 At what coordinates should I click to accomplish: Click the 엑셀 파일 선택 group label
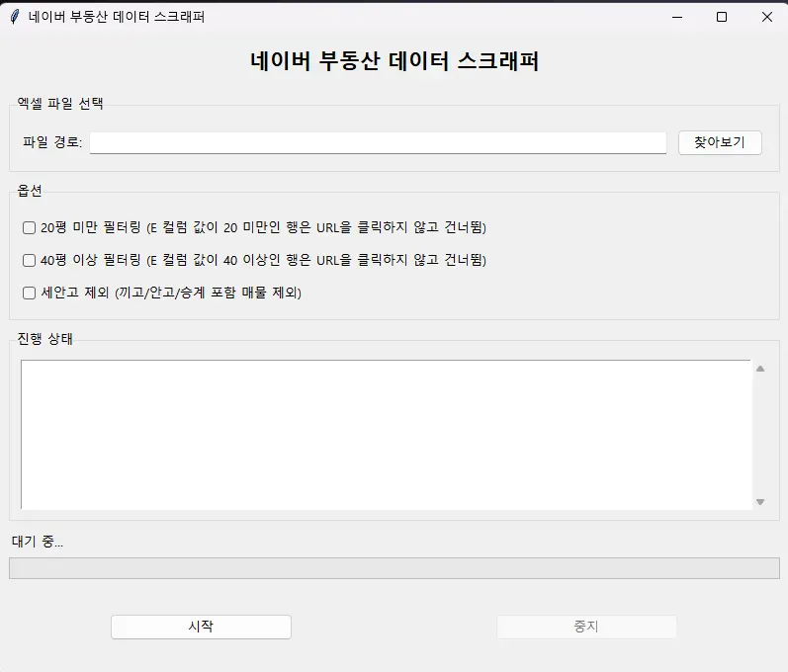point(60,104)
